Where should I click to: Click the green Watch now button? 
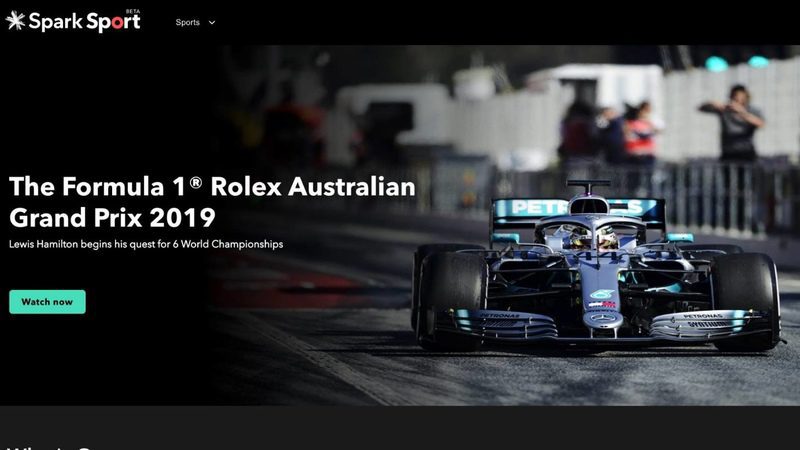coord(47,302)
